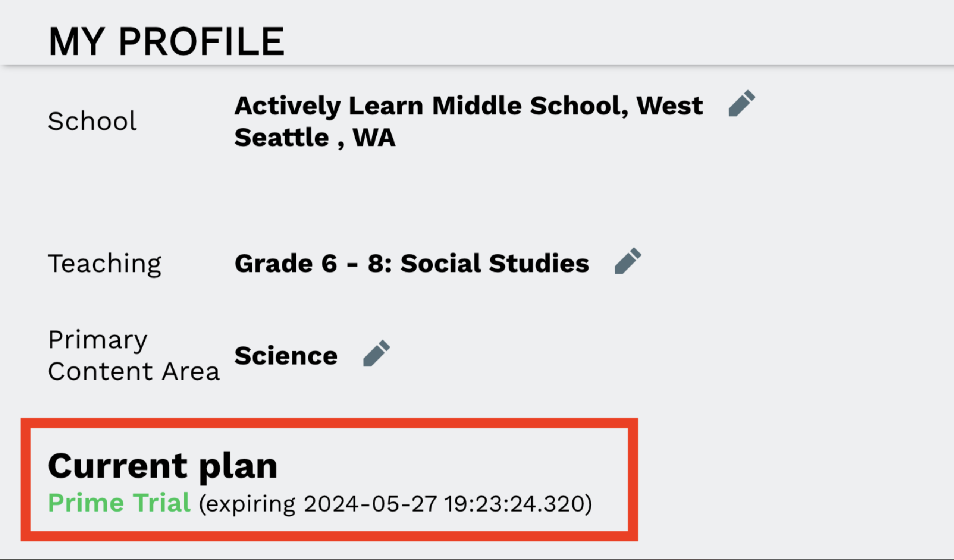Select the School field label
Viewport: 954px width, 560px height.
point(92,122)
